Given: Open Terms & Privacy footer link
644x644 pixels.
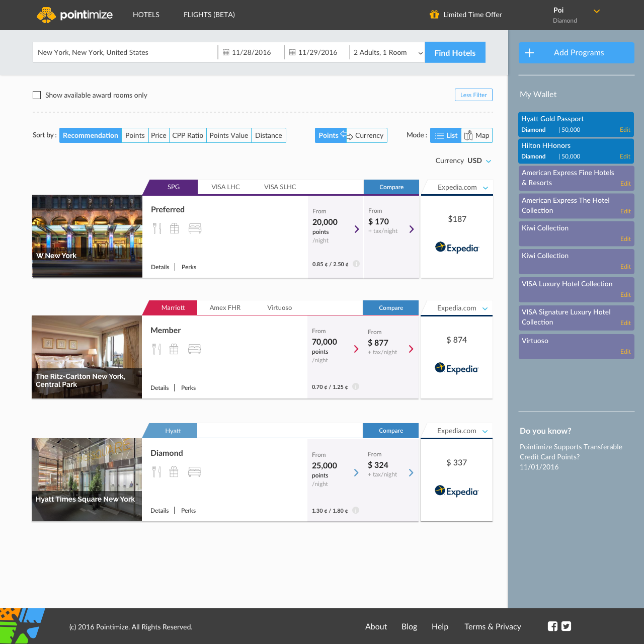Looking at the screenshot, I should click(493, 626).
